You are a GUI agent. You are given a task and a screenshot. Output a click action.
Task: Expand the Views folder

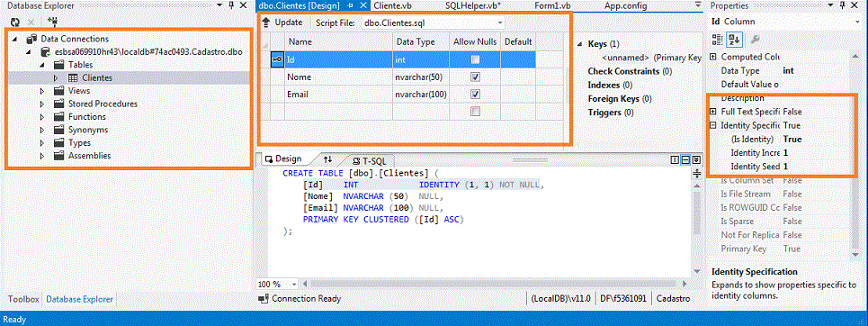42,91
